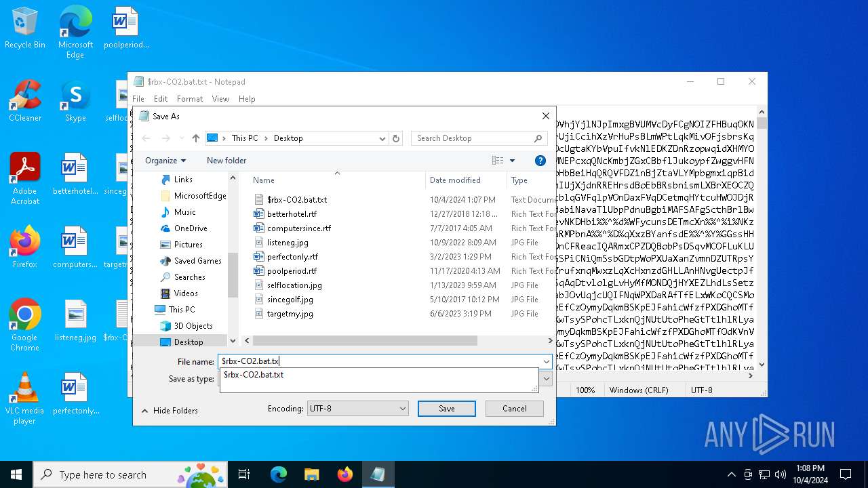
Task: Open Task View on the taskbar
Action: pyautogui.click(x=244, y=474)
